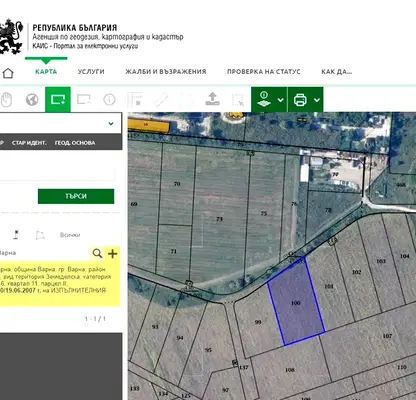This screenshot has height=400, width=416.
Task: Select the yellow highlighted search result
Action: point(60,283)
